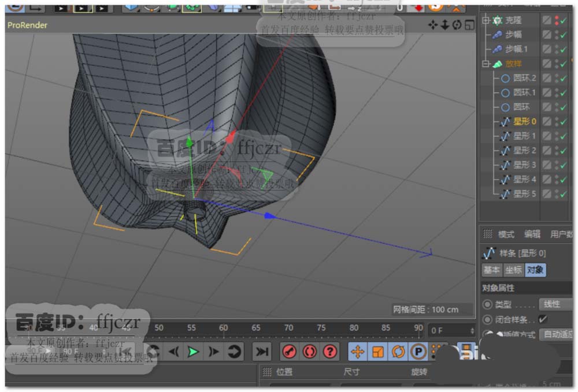Toggle the green checkmark for 放样
Viewport: 578px width, 392px height.
coord(564,65)
